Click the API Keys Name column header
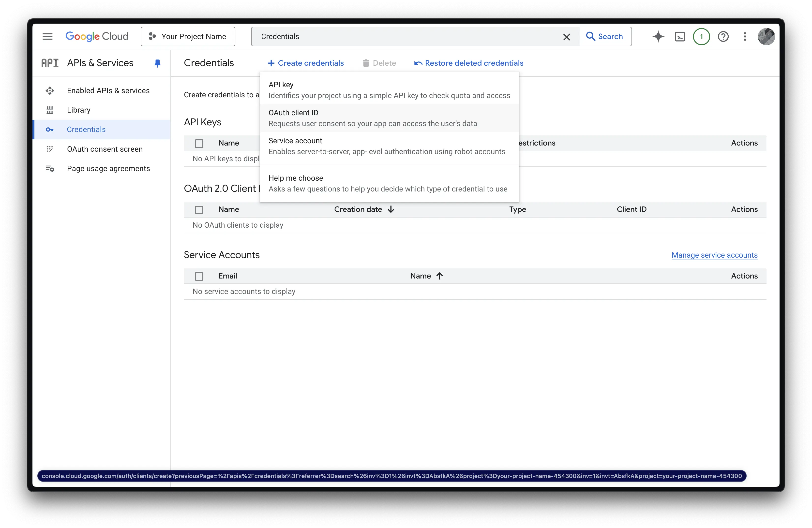The height and width of the screenshot is (528, 812). click(229, 143)
